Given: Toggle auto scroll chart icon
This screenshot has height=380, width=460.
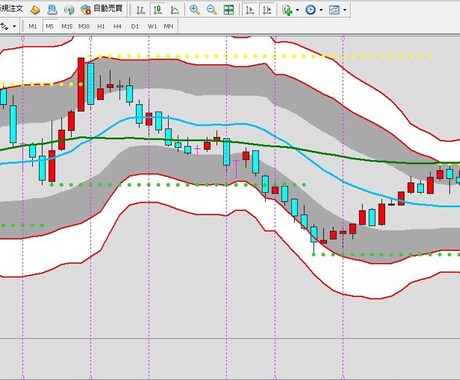Looking at the screenshot, I should [x=250, y=10].
